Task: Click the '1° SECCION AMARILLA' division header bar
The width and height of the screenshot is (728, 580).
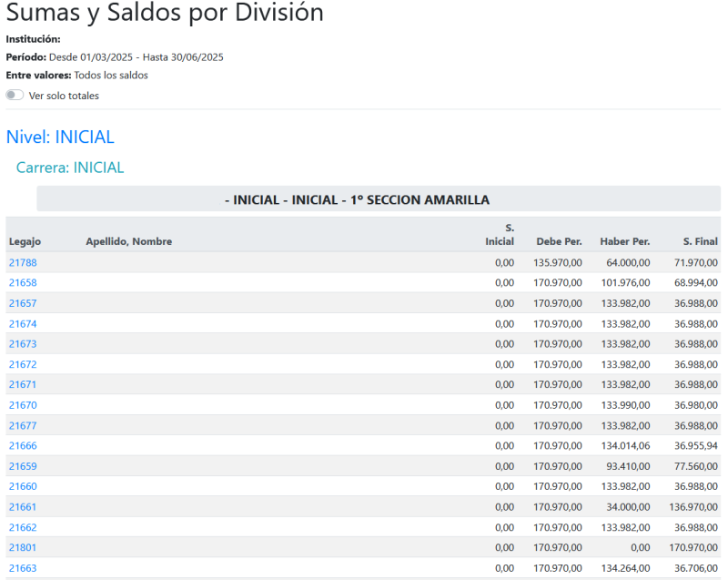Action: pos(378,199)
